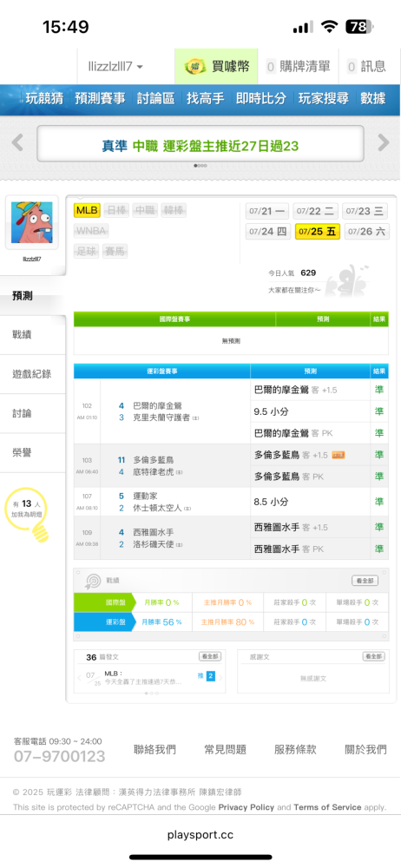
Task: Show next banner with right arrow
Action: [x=384, y=143]
